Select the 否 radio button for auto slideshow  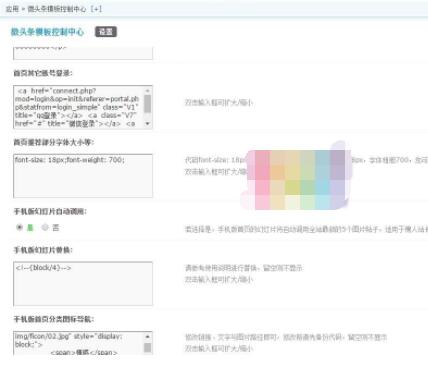pos(45,227)
